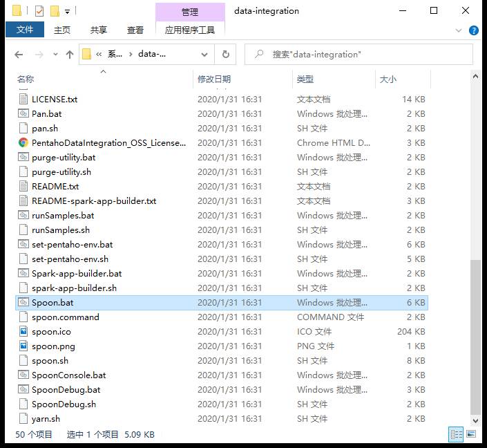The width and height of the screenshot is (487, 448).
Task: Open Explorer help question mark icon
Action: tap(474, 30)
